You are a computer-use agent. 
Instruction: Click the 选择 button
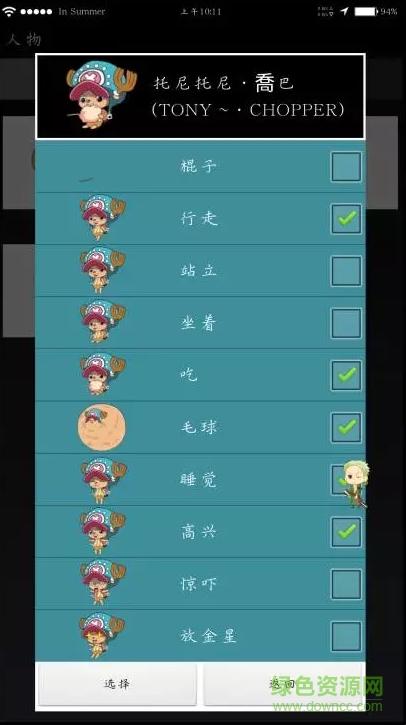click(x=117, y=684)
